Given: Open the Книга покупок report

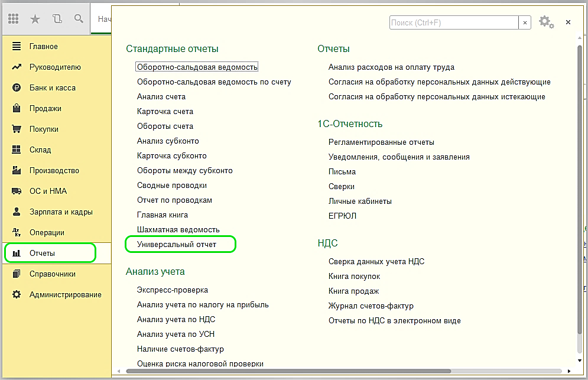Looking at the screenshot, I should [355, 276].
